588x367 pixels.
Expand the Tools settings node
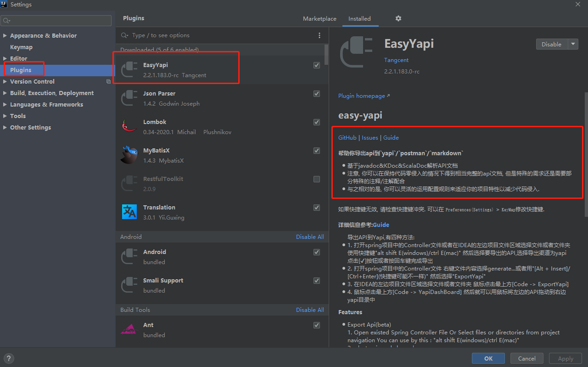(5, 116)
